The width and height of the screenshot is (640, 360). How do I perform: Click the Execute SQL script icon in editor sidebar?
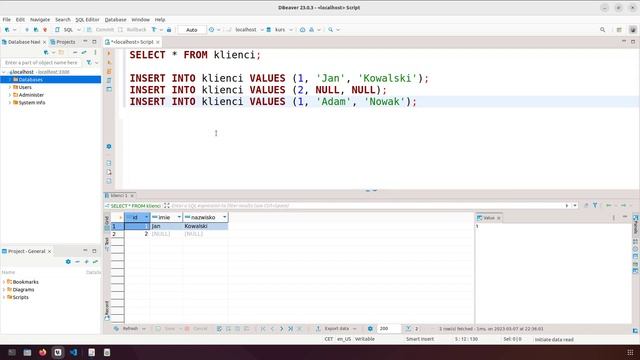click(x=109, y=71)
